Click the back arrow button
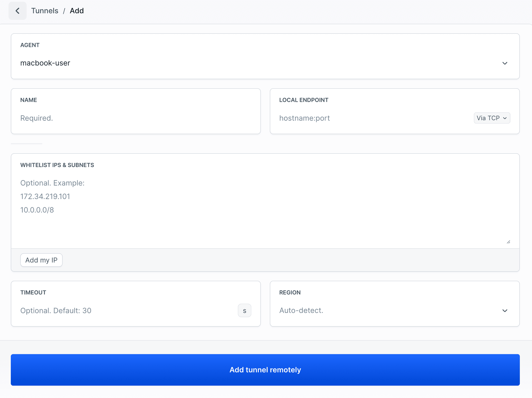Screen dimensions: 532x398 [x=17, y=11]
